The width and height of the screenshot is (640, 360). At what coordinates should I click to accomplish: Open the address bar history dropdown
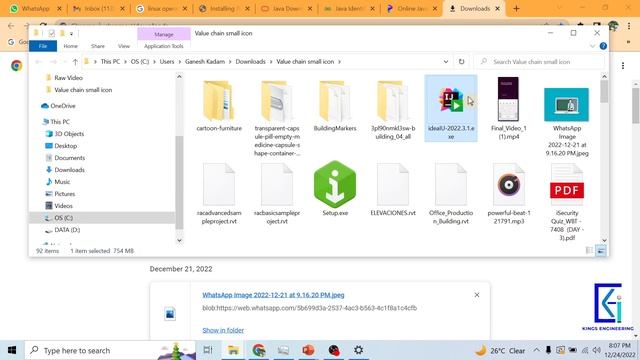click(446, 62)
